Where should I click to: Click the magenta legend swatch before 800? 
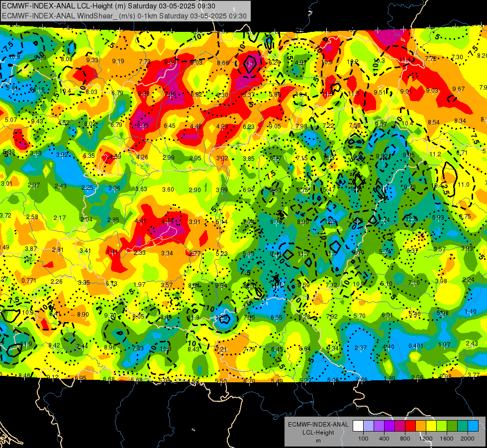[400, 426]
